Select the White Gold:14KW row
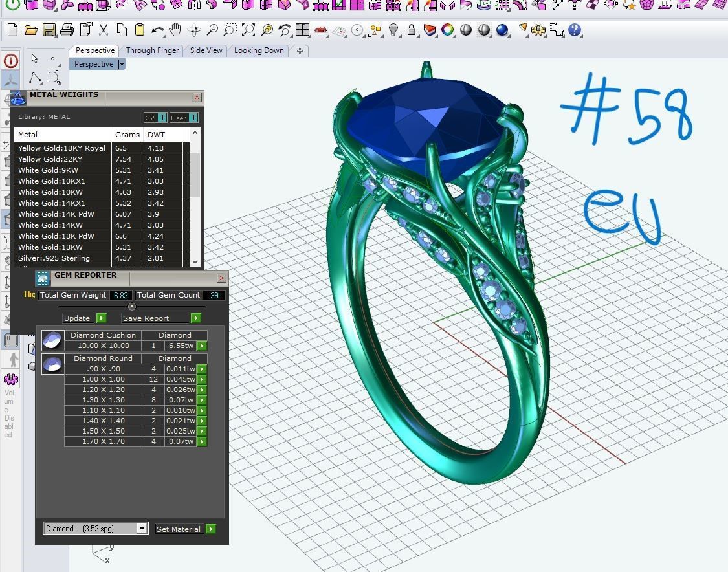This screenshot has height=572, width=728. coord(102,225)
